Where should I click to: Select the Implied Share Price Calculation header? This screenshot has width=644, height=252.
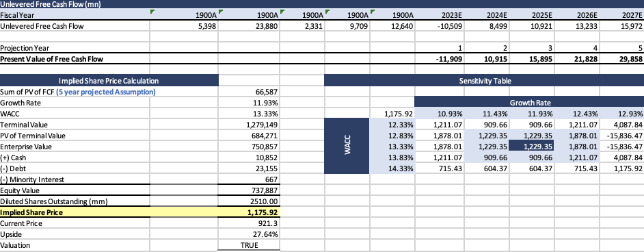coord(109,81)
